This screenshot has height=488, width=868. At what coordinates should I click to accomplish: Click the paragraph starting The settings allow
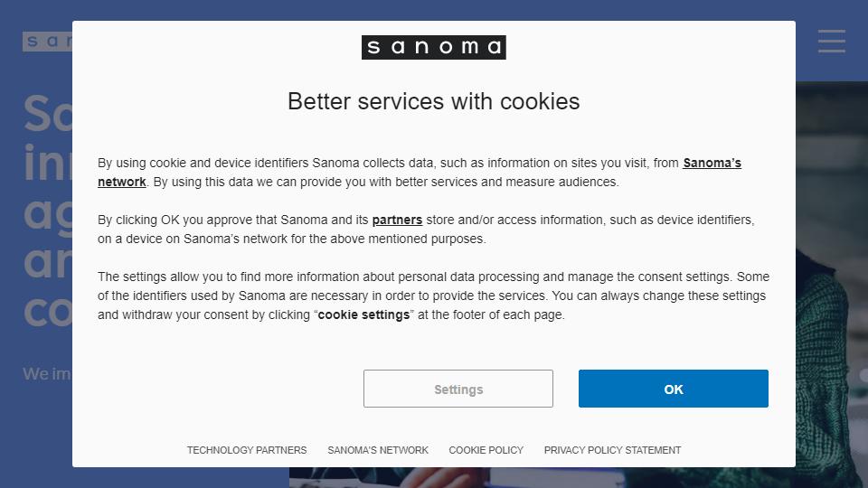point(433,296)
